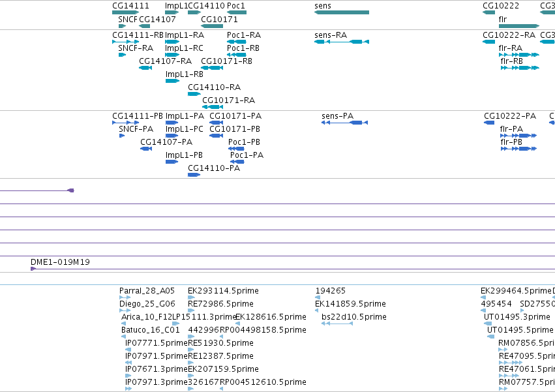Click the ImpL1-PB protein bar
555x392 pixels.
click(x=172, y=162)
